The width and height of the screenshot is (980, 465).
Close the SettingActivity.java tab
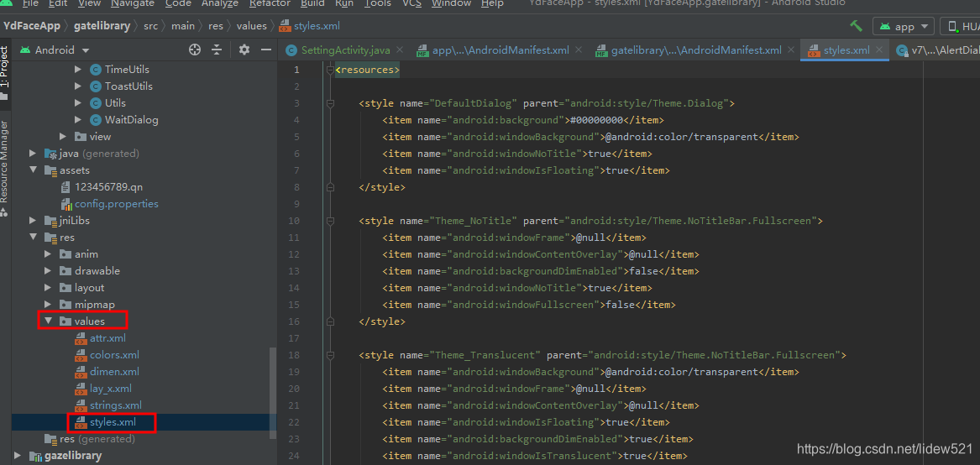(x=400, y=50)
